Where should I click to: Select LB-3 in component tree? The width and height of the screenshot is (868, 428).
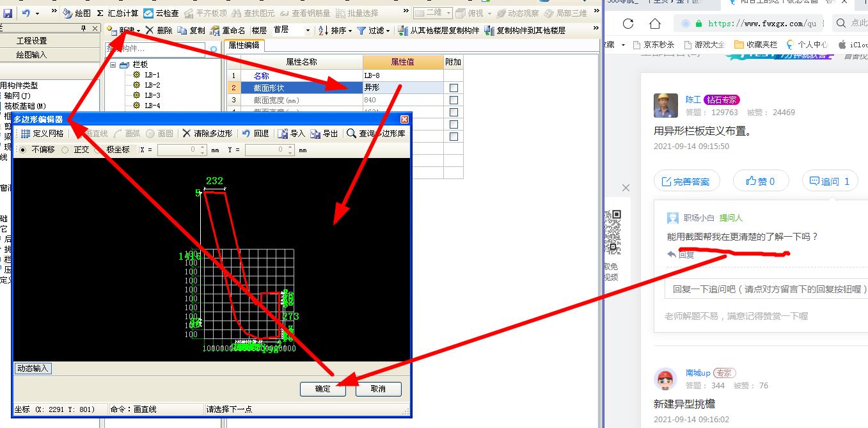(152, 95)
